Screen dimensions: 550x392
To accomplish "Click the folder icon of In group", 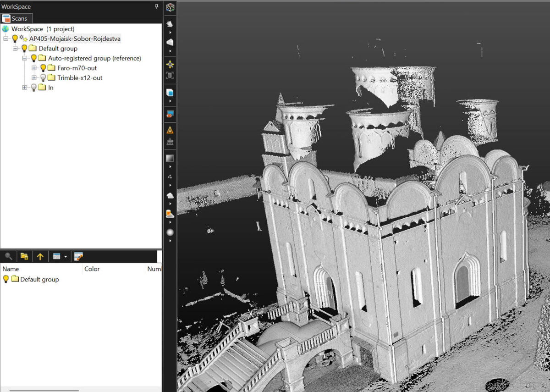I will tap(42, 87).
